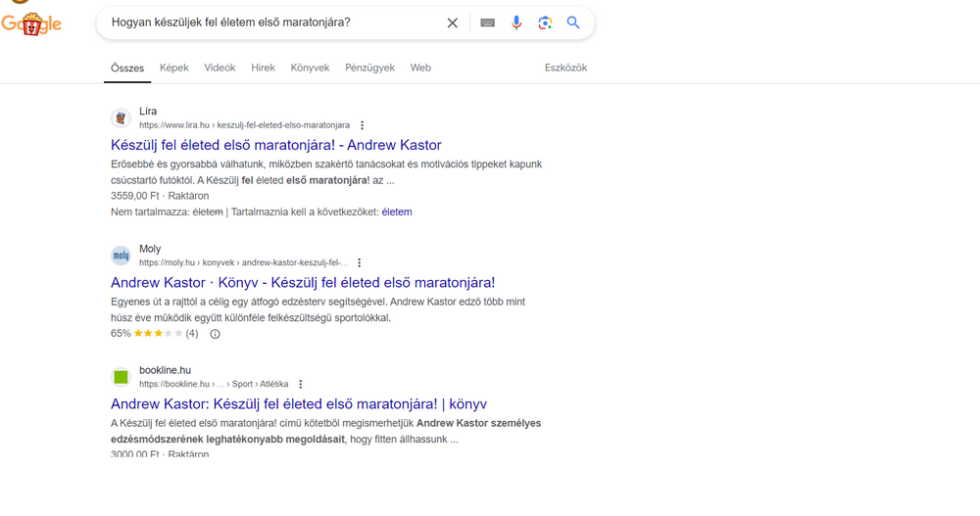Screen dimensions: 980x516
Task: Switch to the Videók tab
Action: point(220,68)
